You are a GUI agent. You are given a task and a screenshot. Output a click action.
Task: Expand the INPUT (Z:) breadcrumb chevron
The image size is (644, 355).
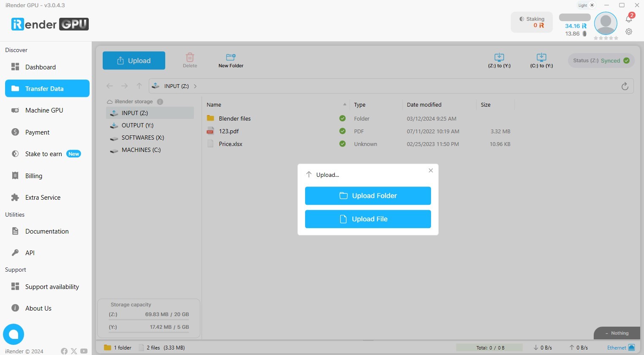(195, 86)
